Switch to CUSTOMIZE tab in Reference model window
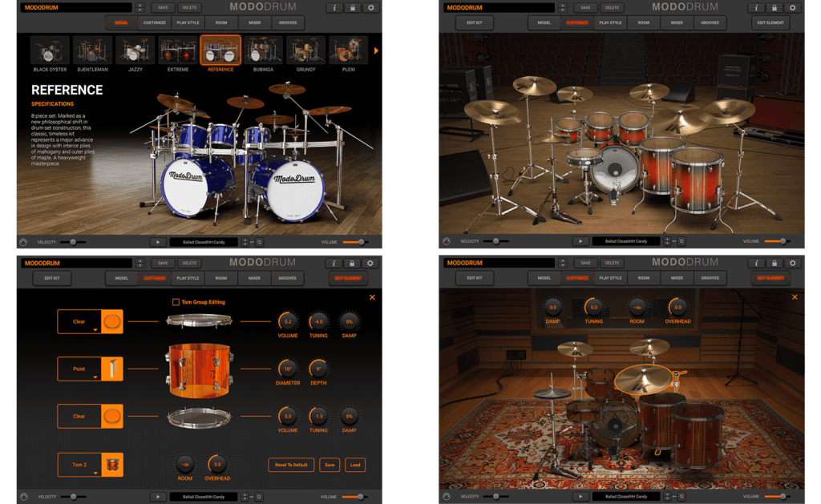The height and width of the screenshot is (504, 821). point(155,22)
